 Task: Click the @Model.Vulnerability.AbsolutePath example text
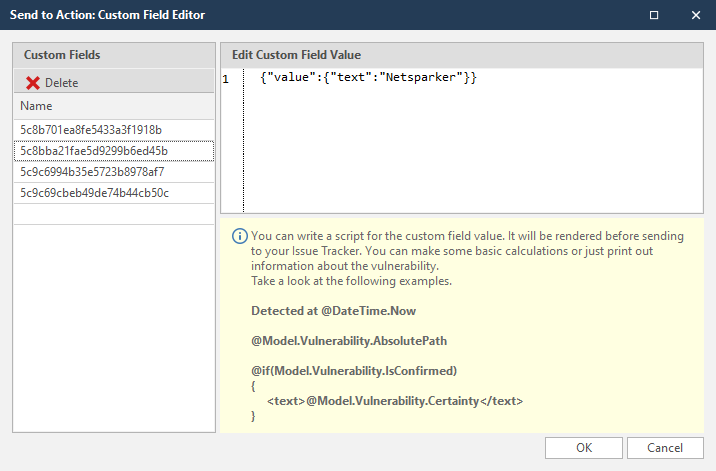(x=348, y=341)
